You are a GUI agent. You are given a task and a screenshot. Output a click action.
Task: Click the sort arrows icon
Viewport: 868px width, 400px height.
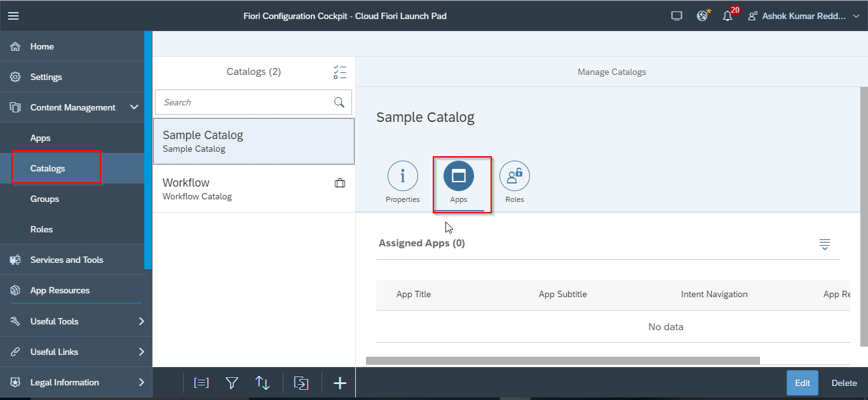point(262,383)
